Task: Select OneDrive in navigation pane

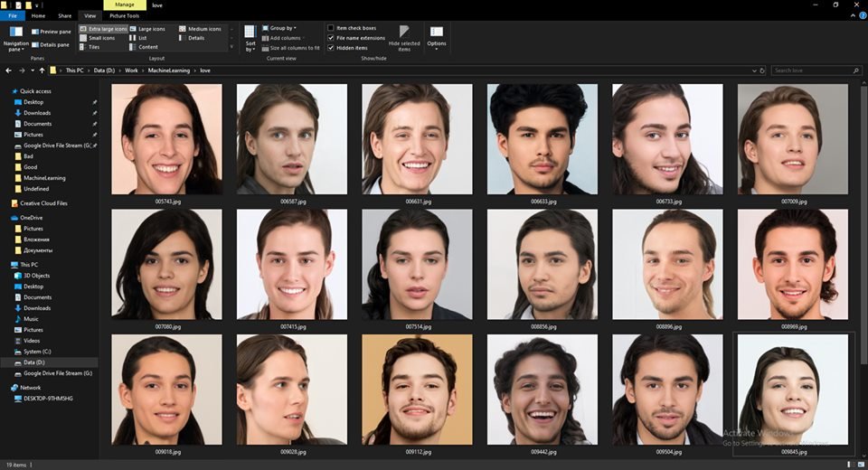Action: (x=26, y=218)
